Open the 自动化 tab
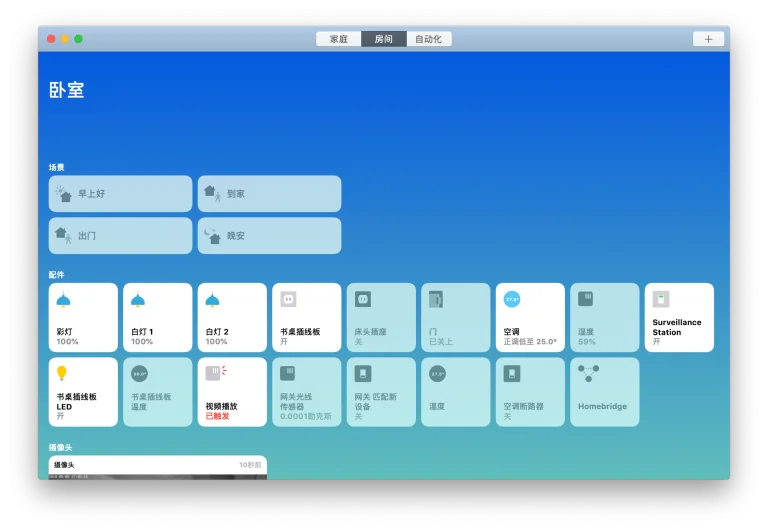Screen dimensions: 768x530 tap(429, 39)
